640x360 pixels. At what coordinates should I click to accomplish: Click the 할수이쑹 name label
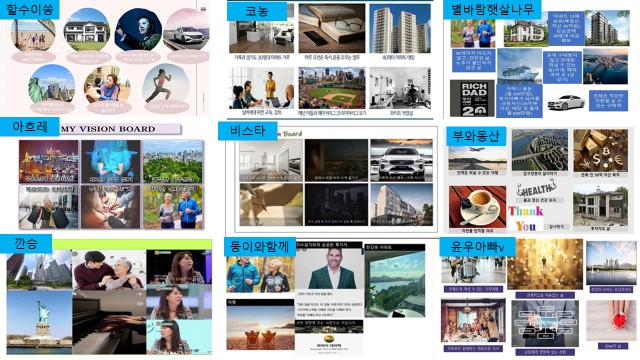29,9
